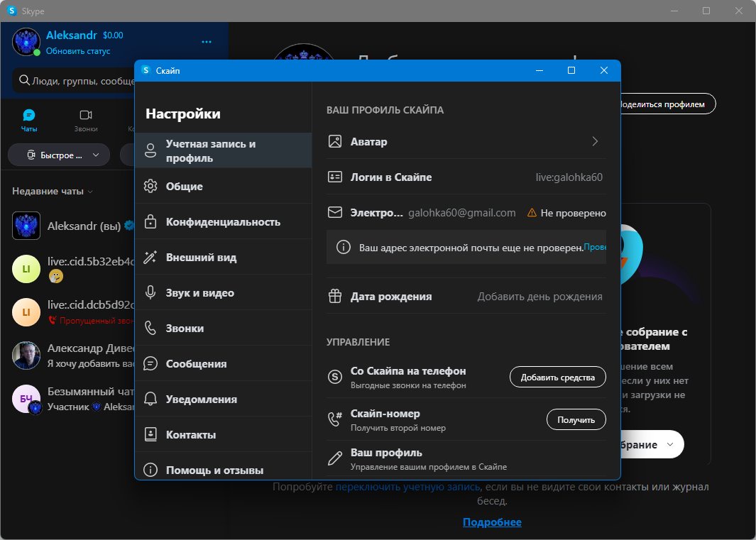The image size is (756, 540).
Task: Open Ваш профиль management row
Action: pyautogui.click(x=466, y=459)
